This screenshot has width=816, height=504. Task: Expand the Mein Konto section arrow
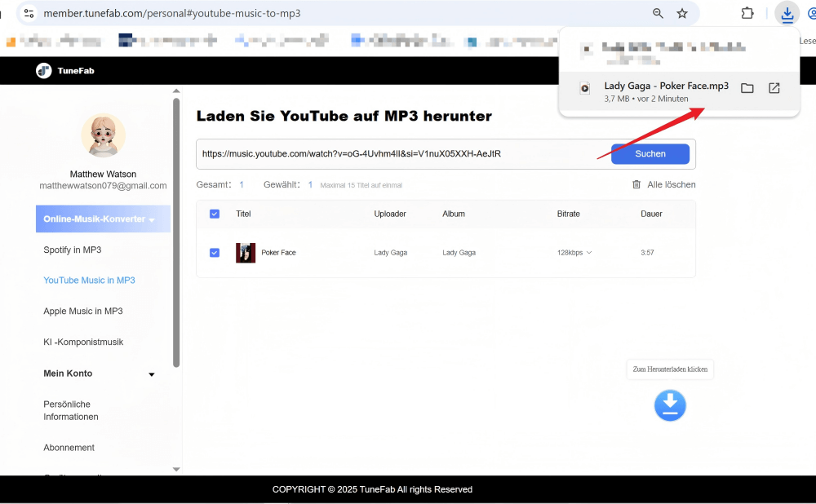pyautogui.click(x=152, y=374)
